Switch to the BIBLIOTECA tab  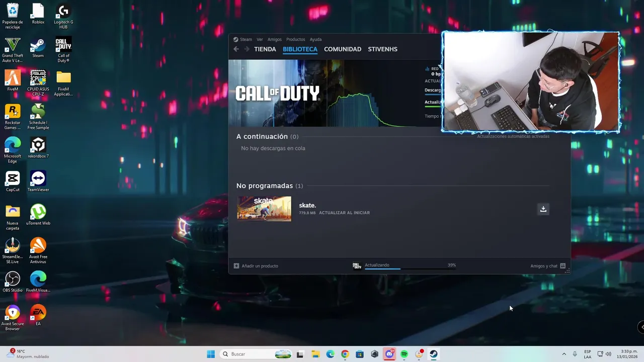[x=300, y=49]
